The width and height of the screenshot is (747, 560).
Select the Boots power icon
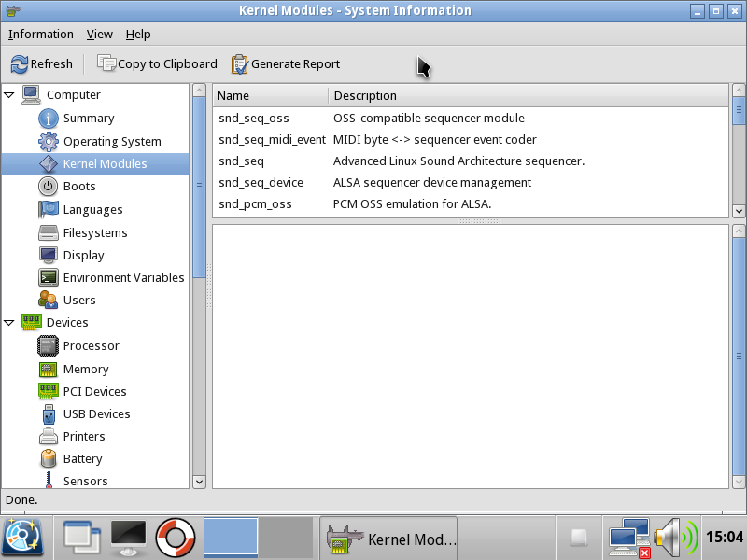[x=49, y=187]
